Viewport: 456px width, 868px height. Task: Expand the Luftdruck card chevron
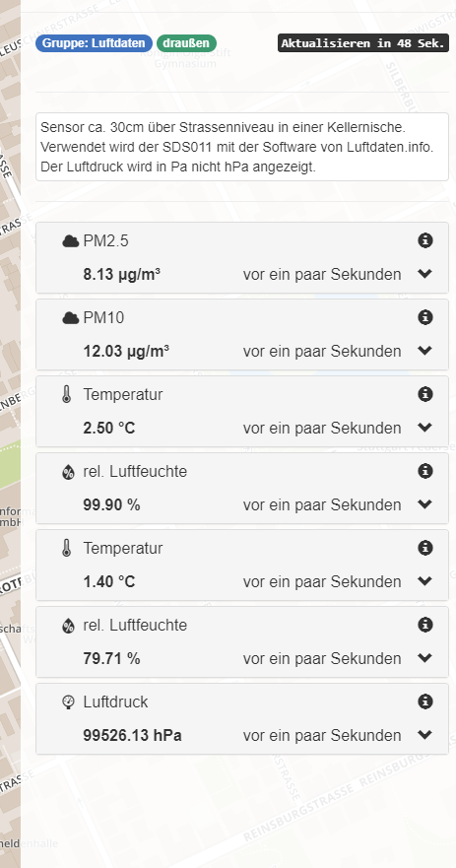click(425, 735)
